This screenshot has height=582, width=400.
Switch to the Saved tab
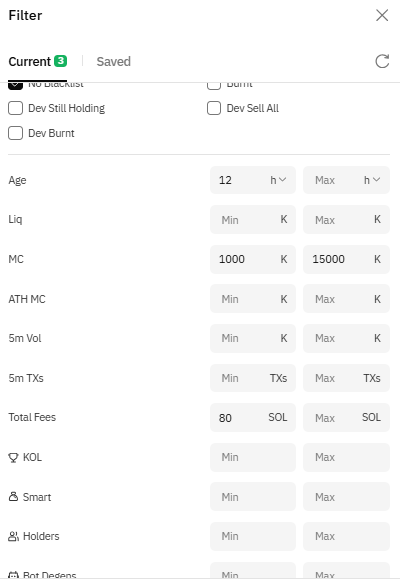[x=114, y=62]
